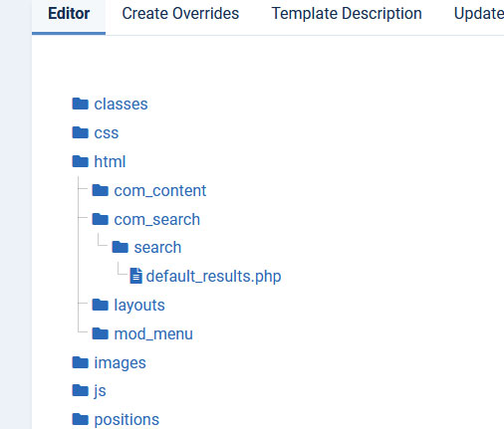Viewport: 504px width, 429px height.
Task: Select the partially visible Update tab
Action: (x=478, y=14)
